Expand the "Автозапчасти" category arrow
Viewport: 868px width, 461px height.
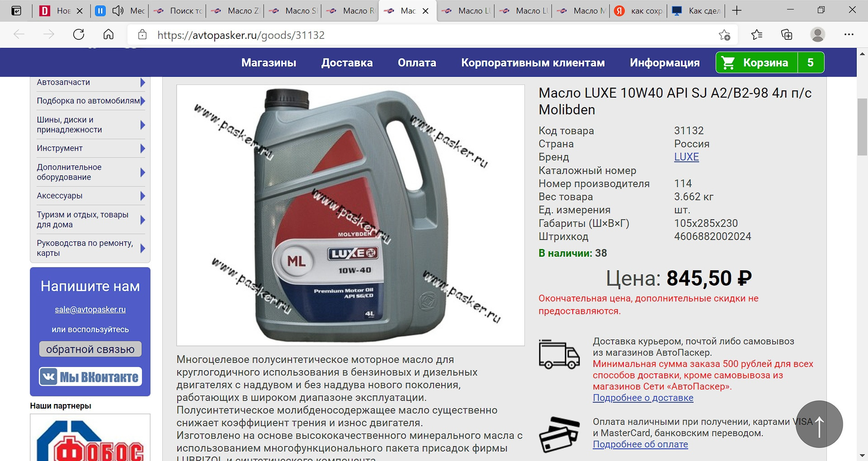pyautogui.click(x=142, y=82)
